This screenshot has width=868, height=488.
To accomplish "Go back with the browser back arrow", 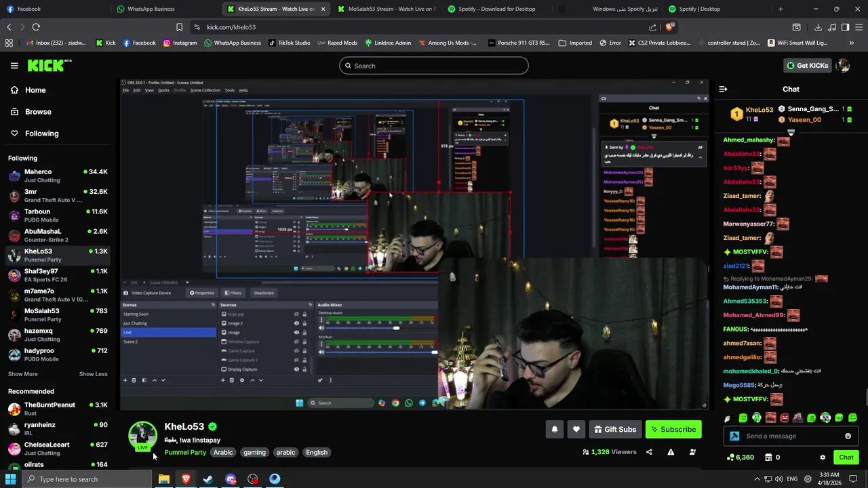I will click(x=9, y=27).
